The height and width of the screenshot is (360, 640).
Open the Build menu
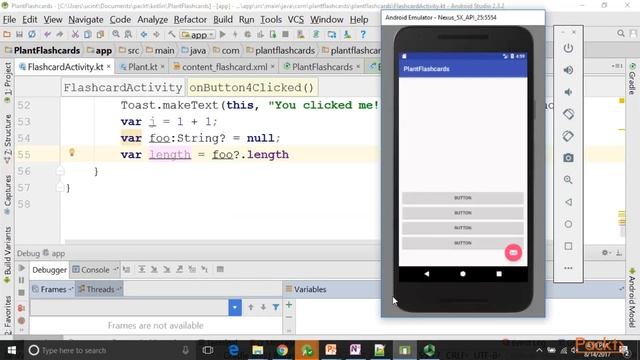(x=223, y=20)
